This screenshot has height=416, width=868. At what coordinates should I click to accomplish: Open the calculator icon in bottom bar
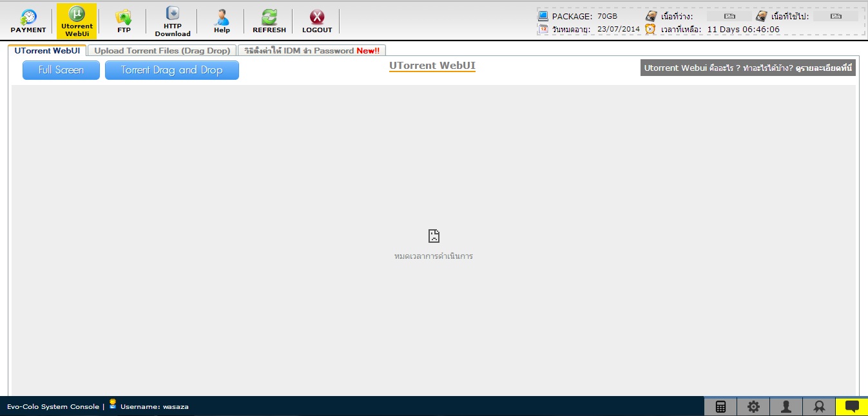[720, 406]
